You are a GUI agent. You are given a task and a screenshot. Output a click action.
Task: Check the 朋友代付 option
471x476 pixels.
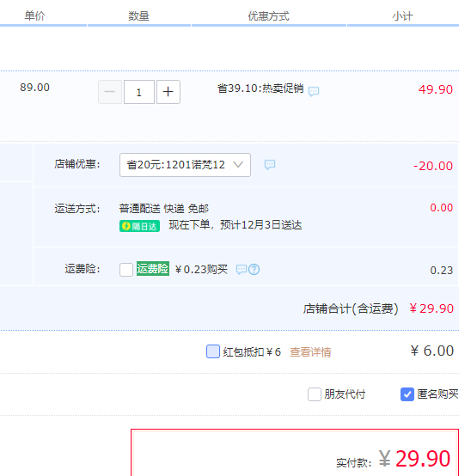tap(315, 394)
